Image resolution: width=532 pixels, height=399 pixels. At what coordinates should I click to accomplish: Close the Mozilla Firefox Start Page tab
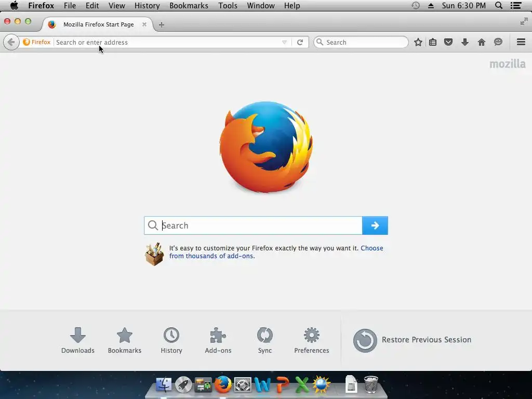[x=144, y=24]
